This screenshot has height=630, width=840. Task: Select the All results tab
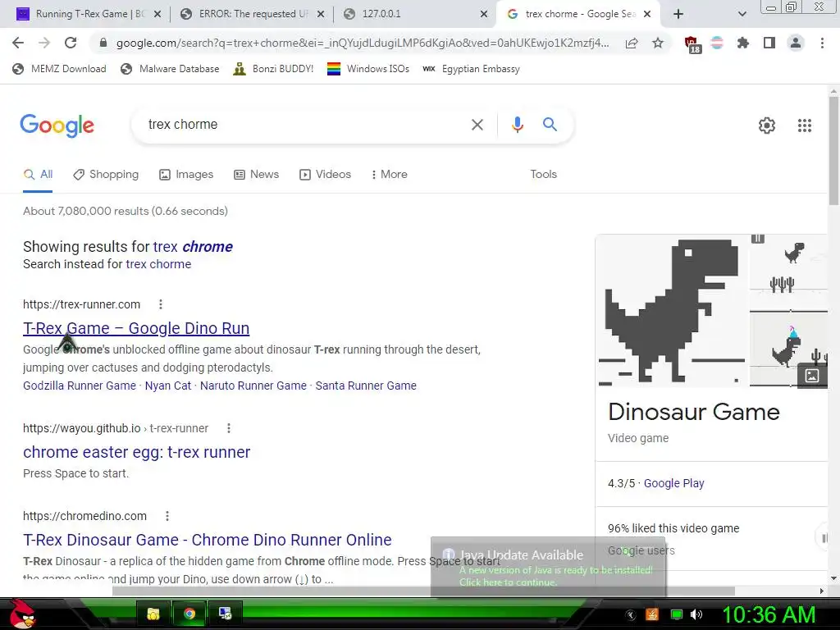38,174
